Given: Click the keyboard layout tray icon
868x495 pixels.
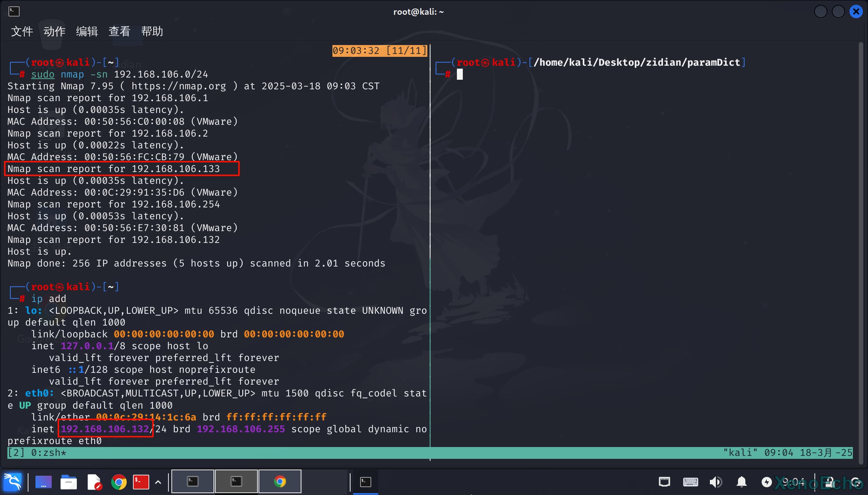Looking at the screenshot, I should (x=690, y=482).
